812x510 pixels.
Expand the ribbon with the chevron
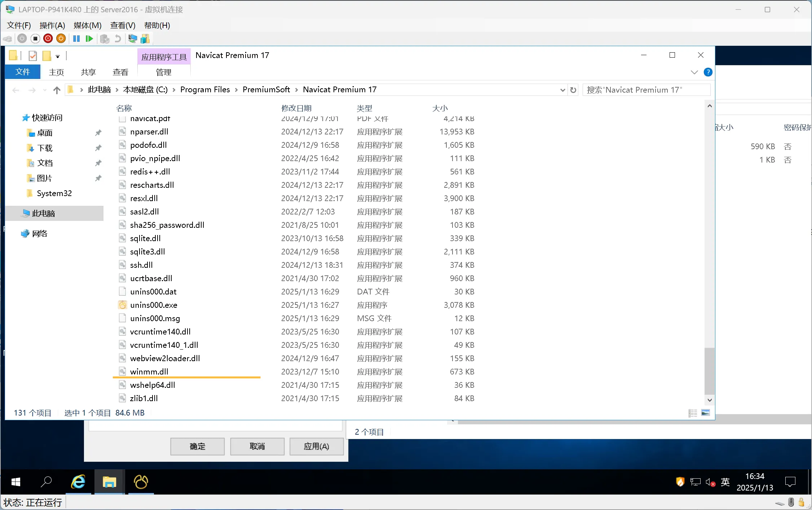tap(694, 72)
